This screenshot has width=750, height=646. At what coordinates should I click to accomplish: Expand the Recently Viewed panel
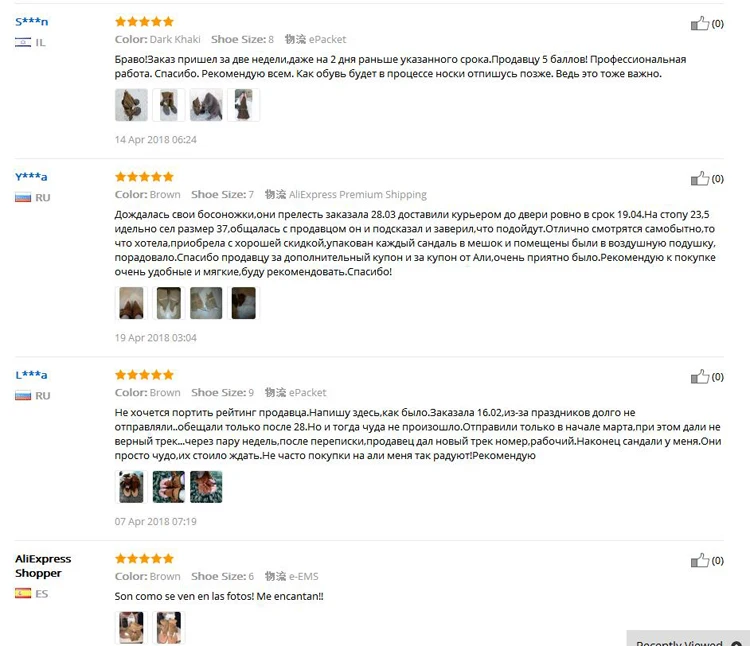688,640
